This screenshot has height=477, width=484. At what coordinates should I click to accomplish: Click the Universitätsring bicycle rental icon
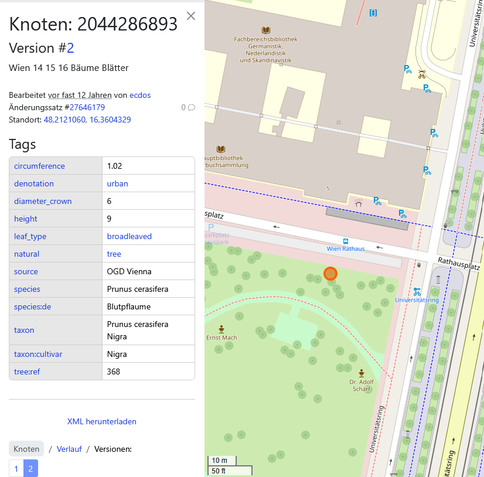point(417,292)
